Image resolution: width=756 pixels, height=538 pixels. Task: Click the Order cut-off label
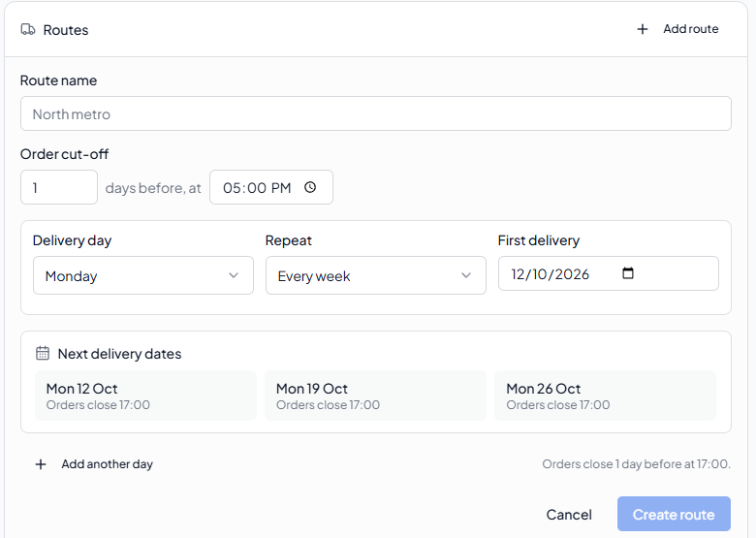pos(64,154)
